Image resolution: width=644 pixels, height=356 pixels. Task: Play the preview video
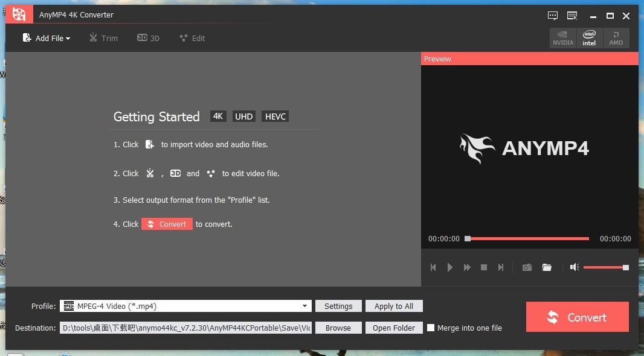click(x=449, y=267)
